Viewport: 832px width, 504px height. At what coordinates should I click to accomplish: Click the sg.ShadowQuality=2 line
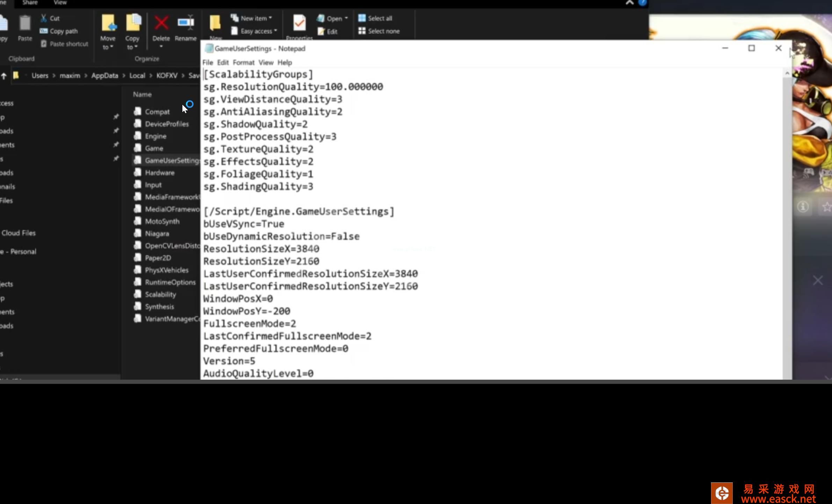[x=255, y=124]
